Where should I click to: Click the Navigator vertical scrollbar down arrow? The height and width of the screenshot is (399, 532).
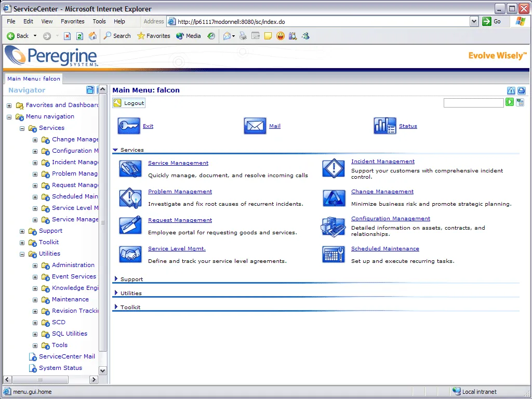point(102,370)
